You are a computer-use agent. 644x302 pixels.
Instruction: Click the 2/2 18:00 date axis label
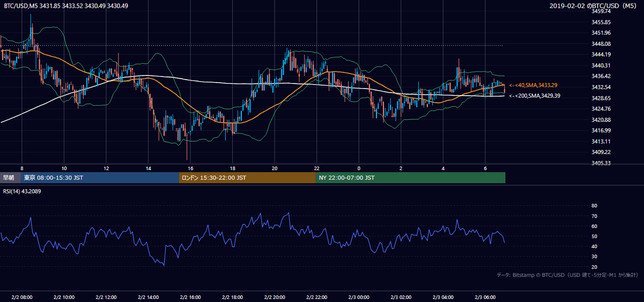[x=232, y=297]
